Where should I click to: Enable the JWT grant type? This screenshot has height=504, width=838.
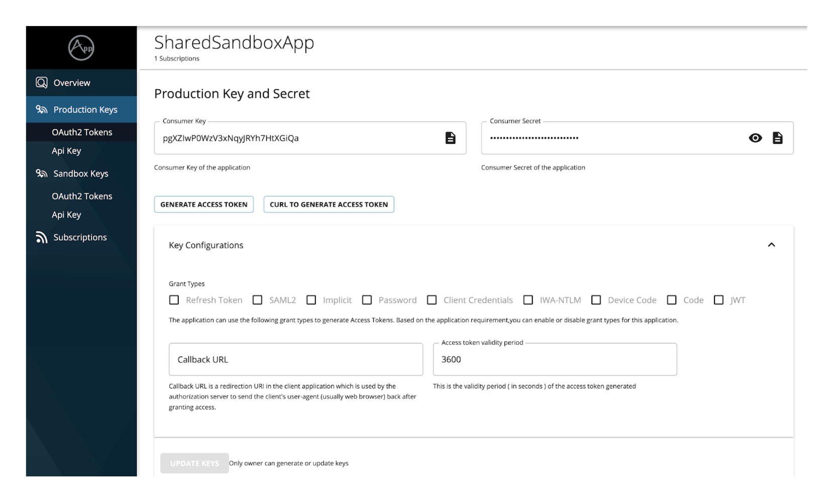click(719, 300)
